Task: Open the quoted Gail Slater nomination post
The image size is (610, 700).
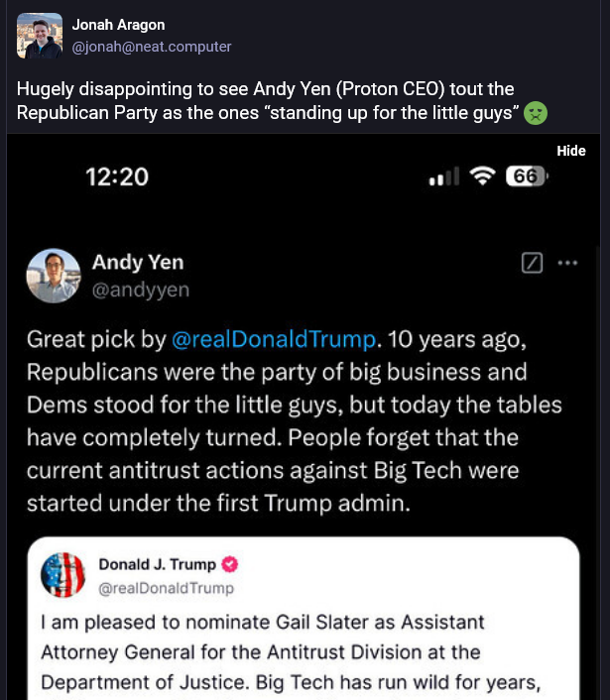Action: click(x=304, y=619)
